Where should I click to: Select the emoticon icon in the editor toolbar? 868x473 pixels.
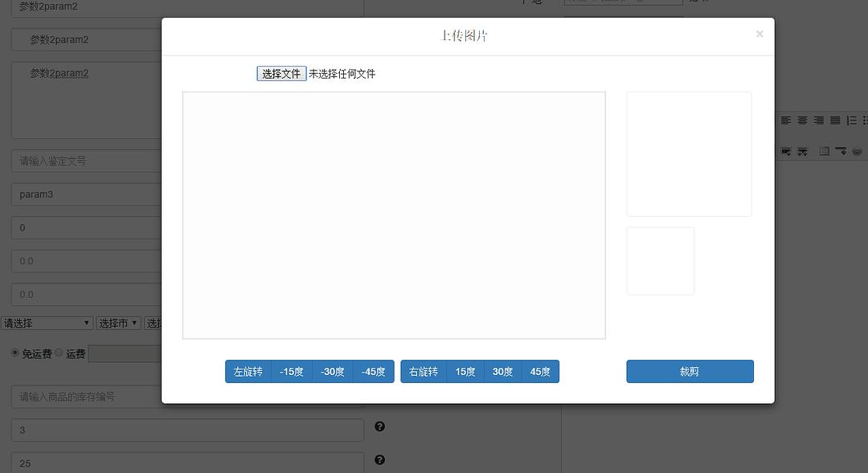pos(858,150)
